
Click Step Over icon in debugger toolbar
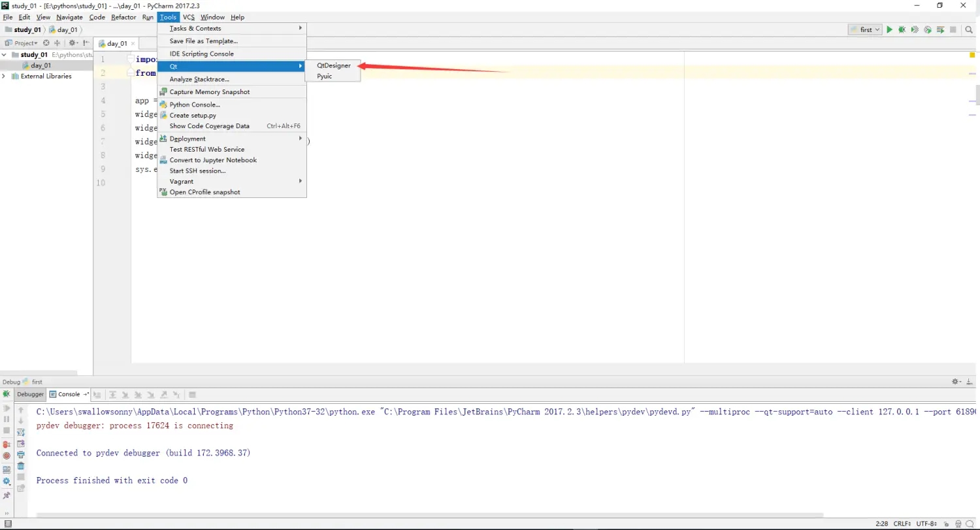coord(112,394)
